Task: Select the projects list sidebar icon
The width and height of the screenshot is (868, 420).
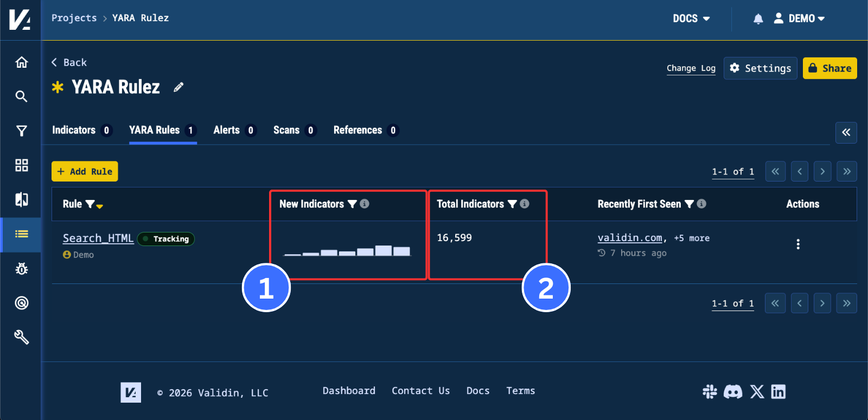Action: (22, 234)
